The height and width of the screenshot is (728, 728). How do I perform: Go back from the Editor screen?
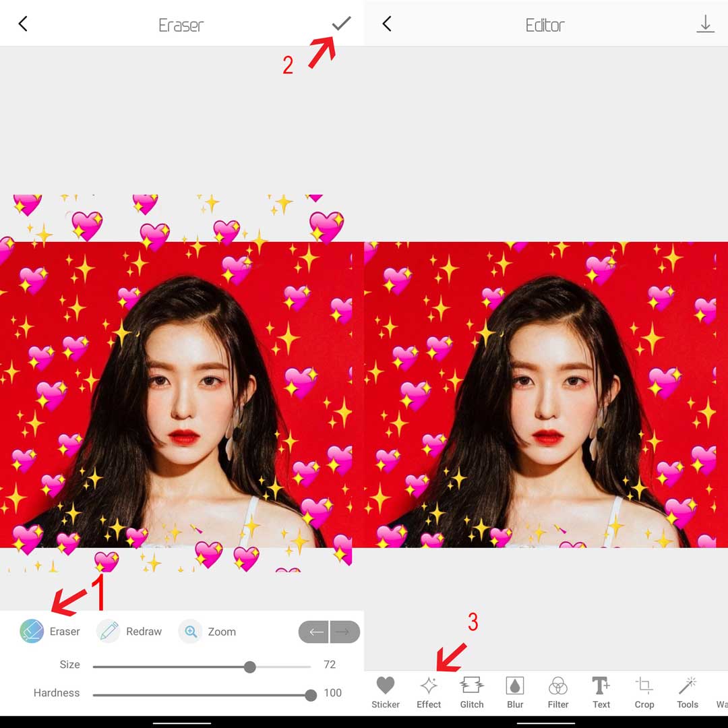[387, 24]
